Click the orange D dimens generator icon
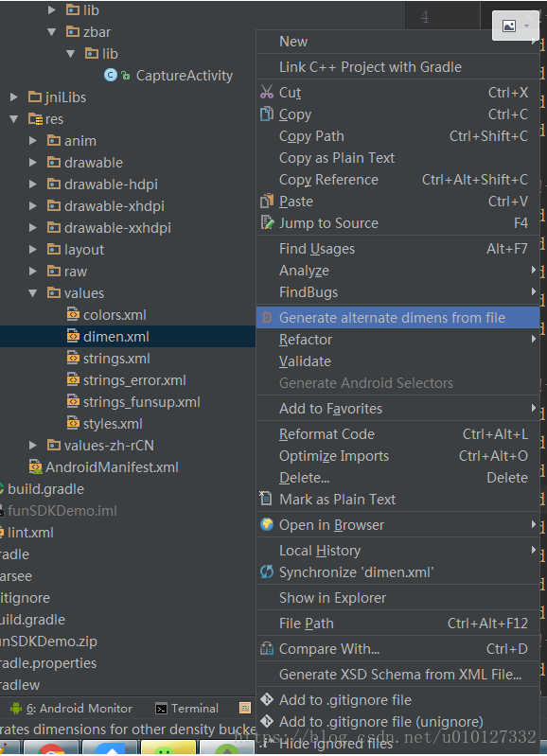 click(x=267, y=318)
